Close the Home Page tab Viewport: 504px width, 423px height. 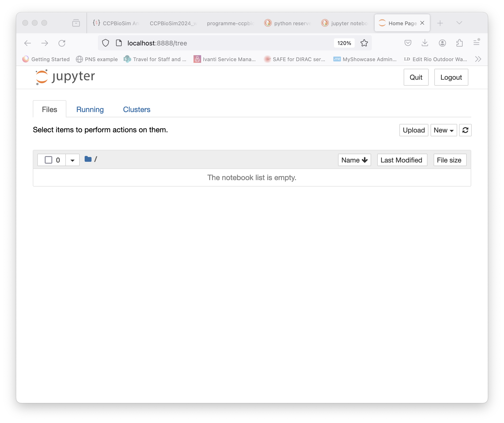click(422, 23)
